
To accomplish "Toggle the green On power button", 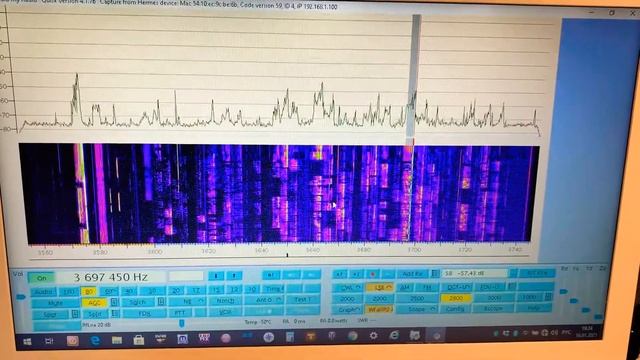I will (42, 278).
